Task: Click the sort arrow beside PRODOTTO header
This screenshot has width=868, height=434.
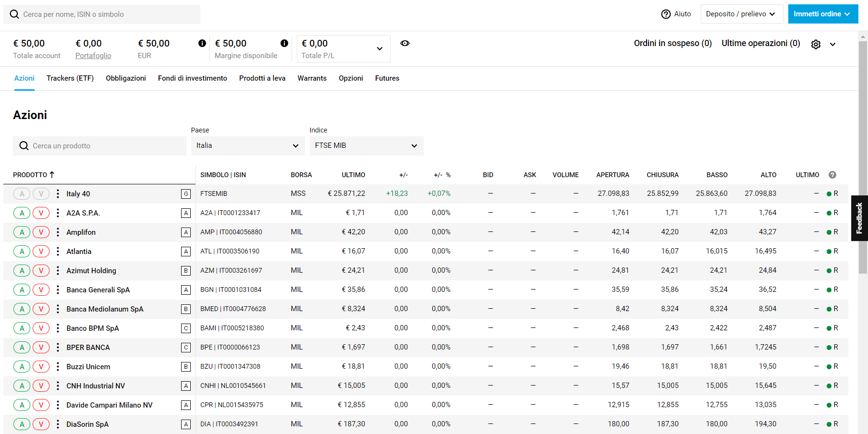Action: [52, 175]
